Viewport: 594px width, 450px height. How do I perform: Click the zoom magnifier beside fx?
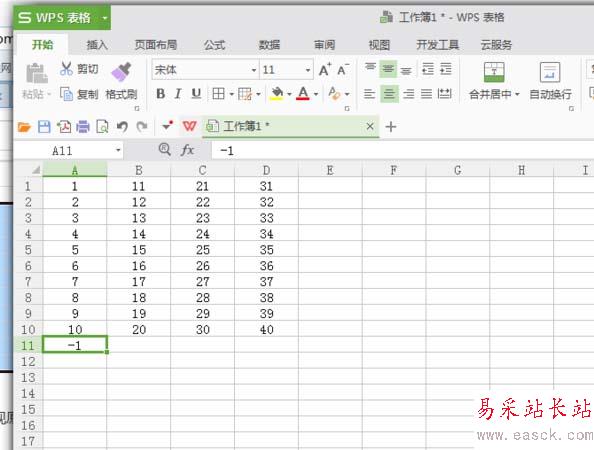164,149
